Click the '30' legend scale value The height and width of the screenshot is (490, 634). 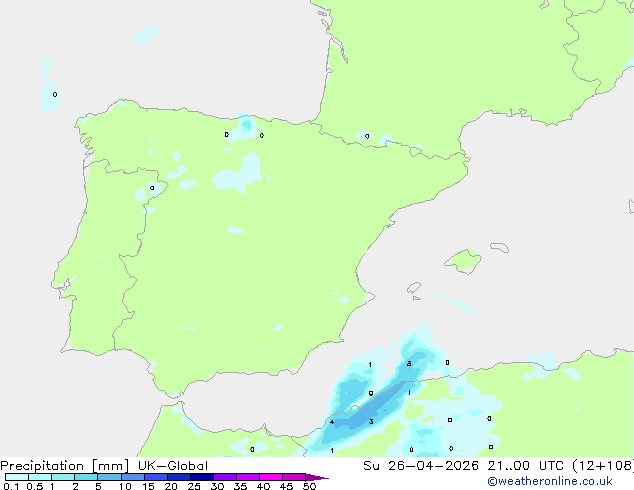point(217,486)
